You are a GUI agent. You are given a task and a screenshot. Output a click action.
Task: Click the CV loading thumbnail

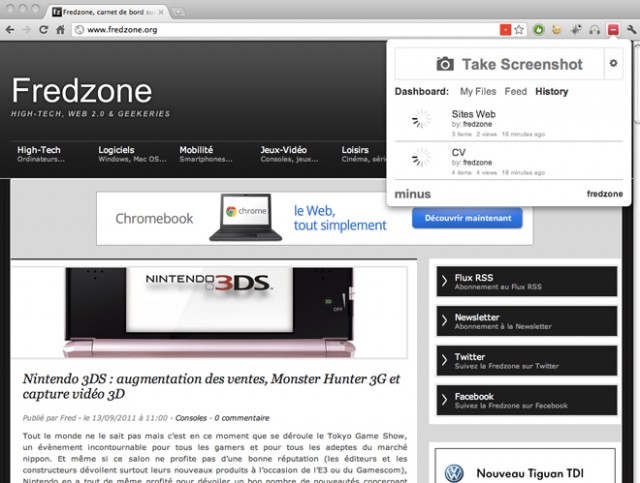click(x=421, y=158)
